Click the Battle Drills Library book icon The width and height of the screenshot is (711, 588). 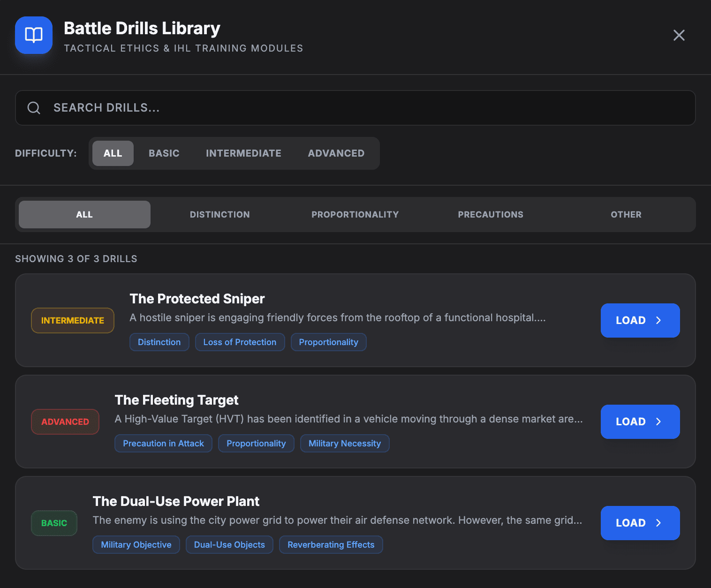33,35
